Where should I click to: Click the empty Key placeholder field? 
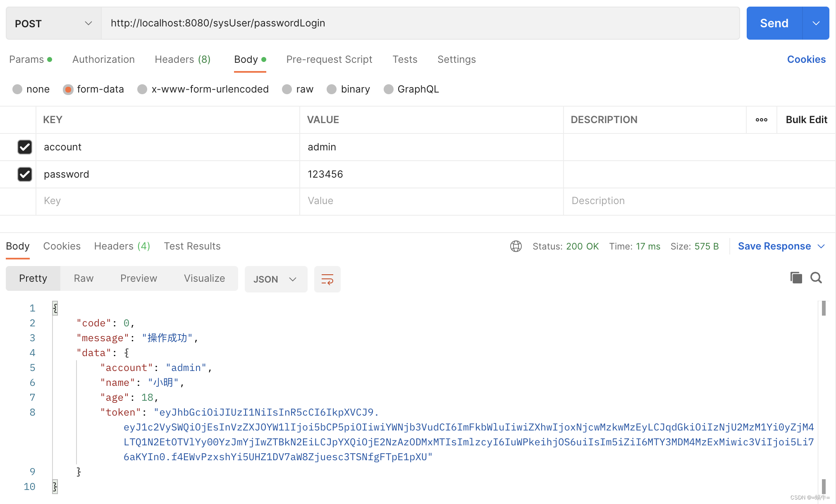coord(167,201)
